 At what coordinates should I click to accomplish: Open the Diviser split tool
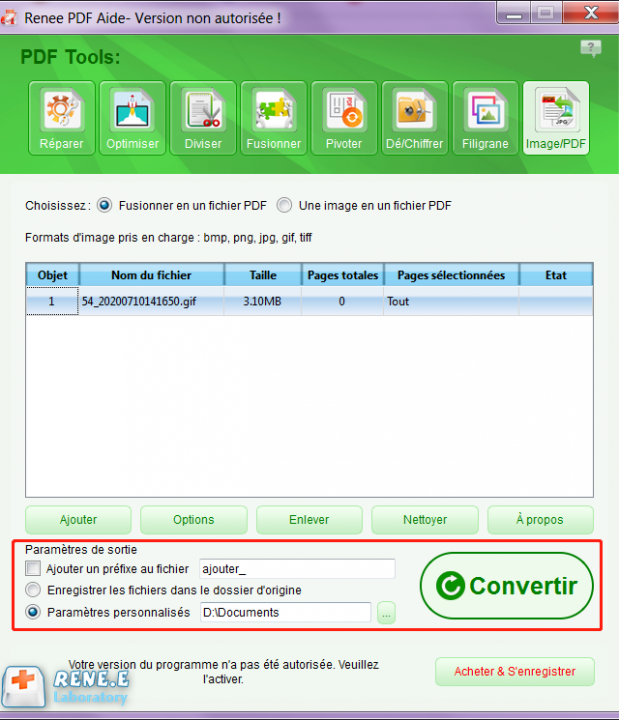click(203, 118)
